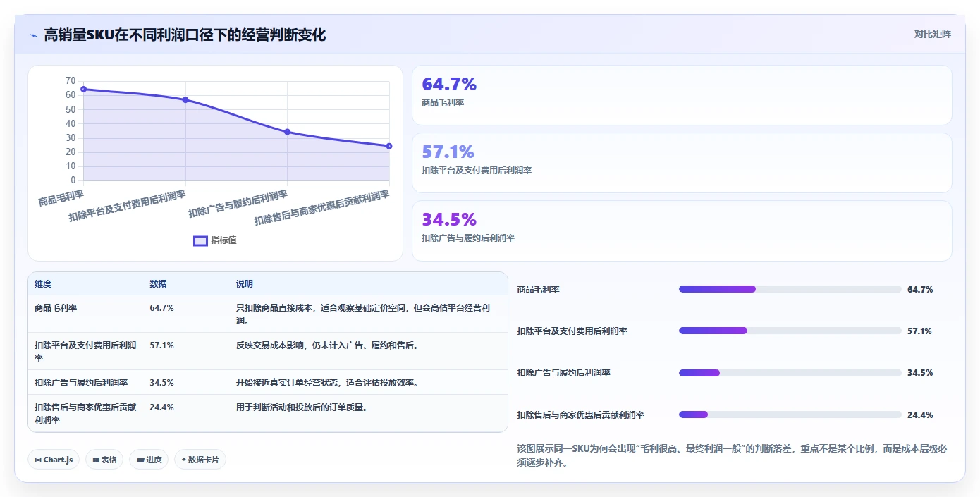Click table cell 34.5%
This screenshot has width=980, height=497.
(x=161, y=383)
